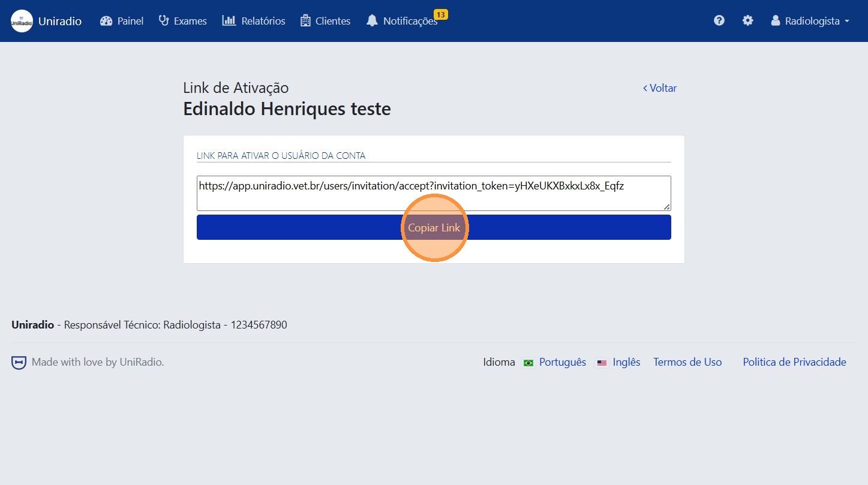This screenshot has height=485, width=868.
Task: Click the Brazilian flag for Português
Action: pos(527,363)
